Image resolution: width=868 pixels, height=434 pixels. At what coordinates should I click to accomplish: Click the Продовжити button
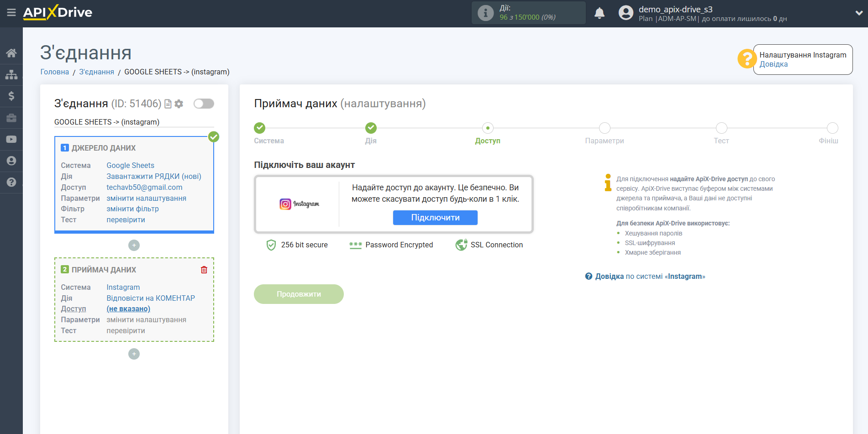coord(299,294)
